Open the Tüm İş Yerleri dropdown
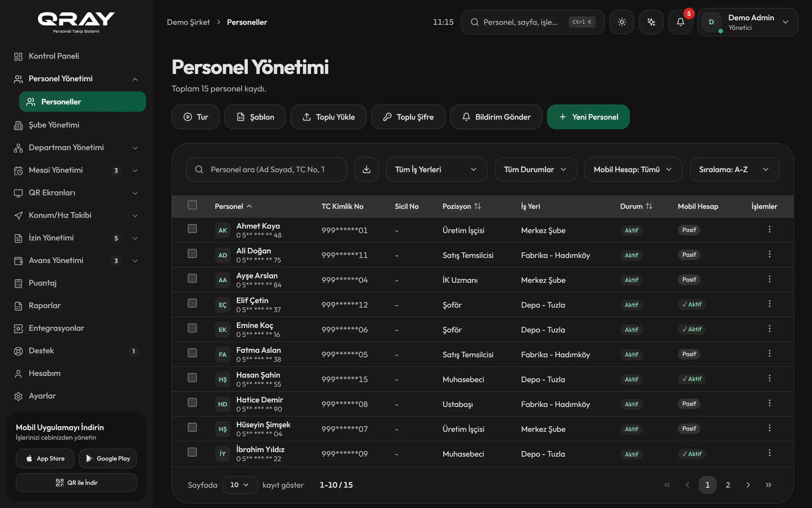The width and height of the screenshot is (812, 508). pyautogui.click(x=436, y=169)
